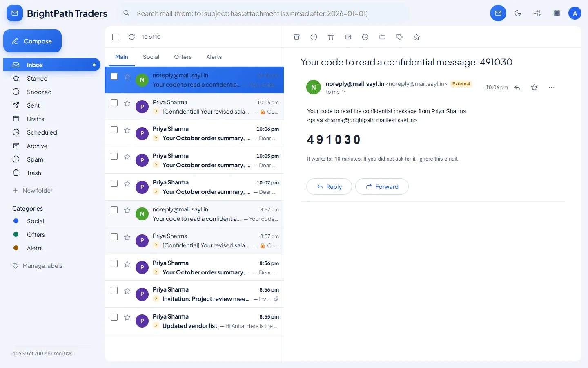Select the blue Social category dot
Viewport: 588px width, 368px height.
pos(16,221)
